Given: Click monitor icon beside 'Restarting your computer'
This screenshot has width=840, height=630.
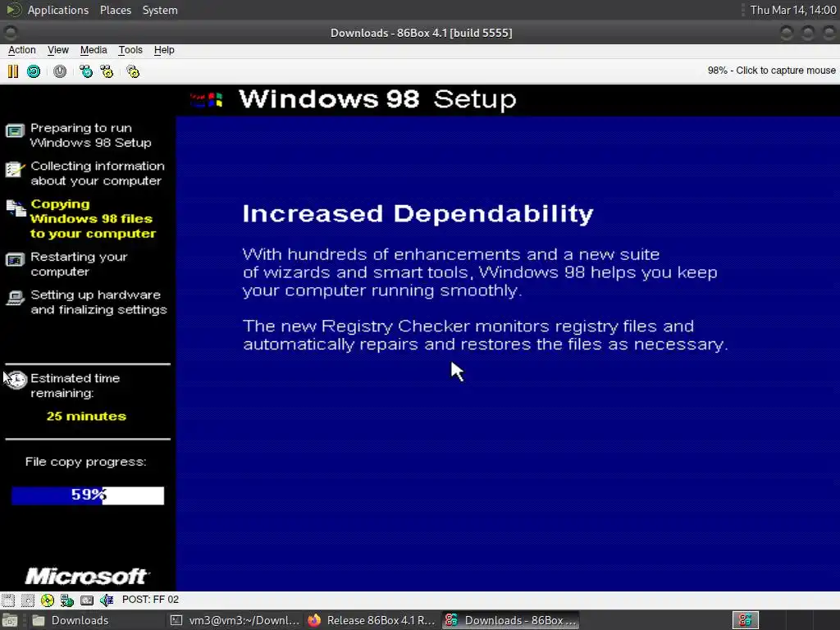Looking at the screenshot, I should click(15, 260).
